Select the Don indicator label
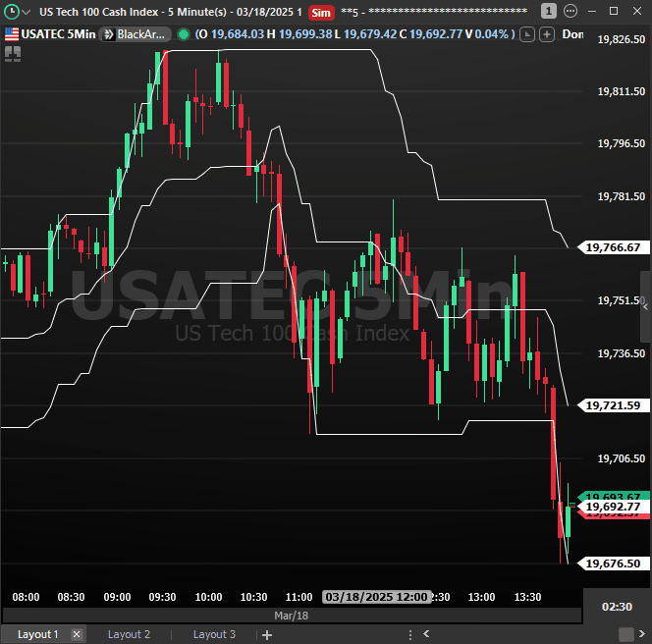This screenshot has width=652, height=644. [x=572, y=33]
